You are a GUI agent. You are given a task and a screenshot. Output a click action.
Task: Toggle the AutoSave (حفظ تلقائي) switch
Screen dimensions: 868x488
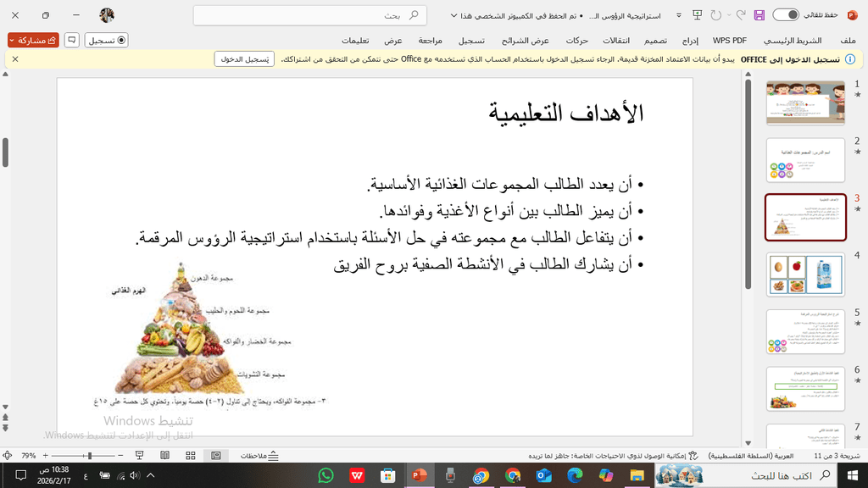[x=786, y=15]
